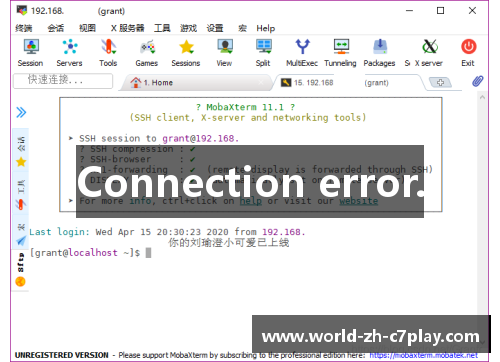The image size is (500, 362).
Task: Click the MobaXterm window title icon
Action: (x=22, y=10)
